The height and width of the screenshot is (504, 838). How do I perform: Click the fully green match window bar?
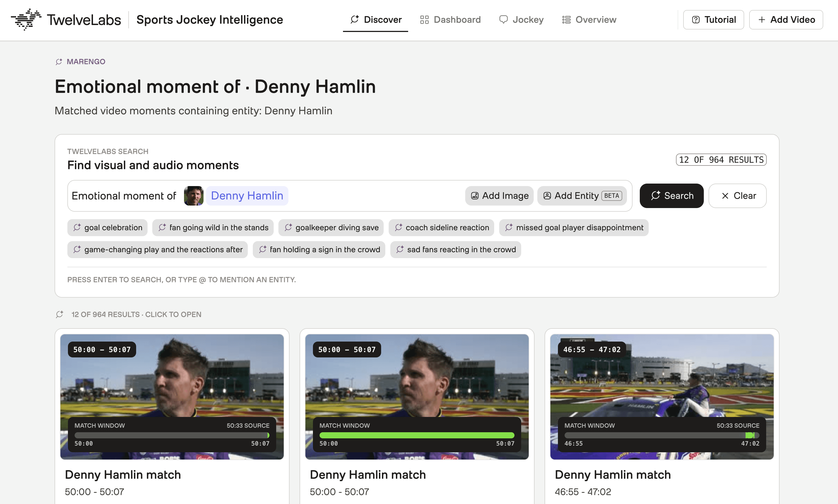tap(417, 435)
